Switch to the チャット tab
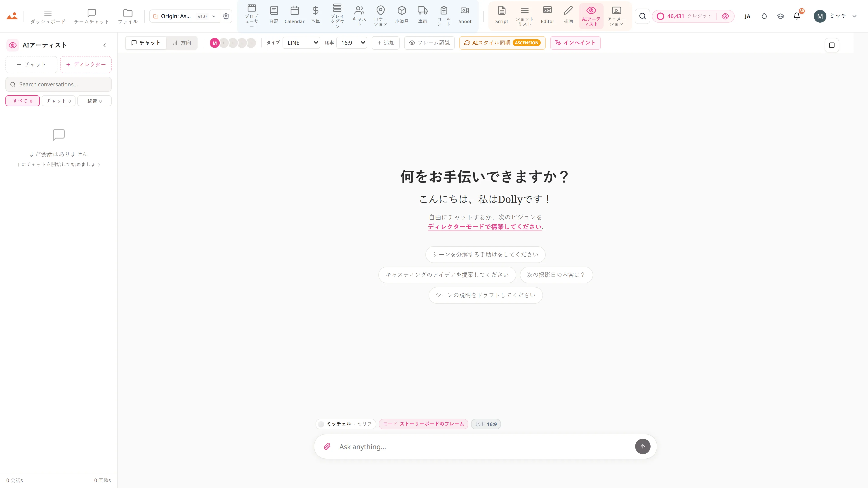 [146, 43]
